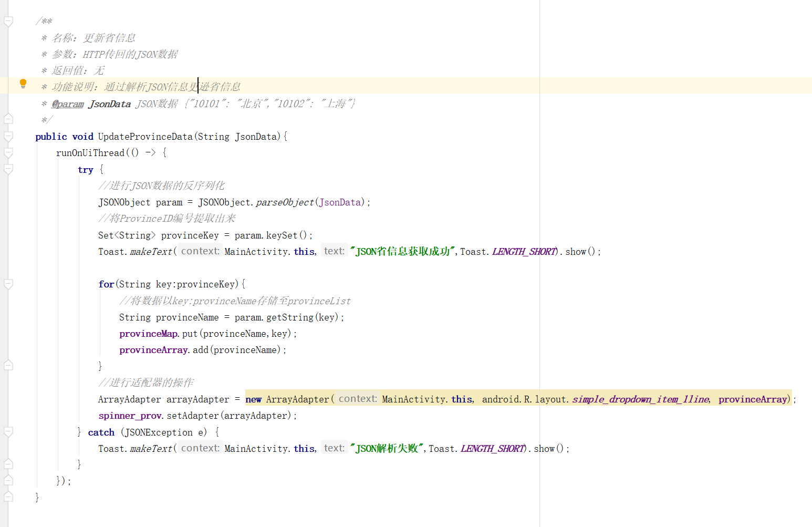This screenshot has height=527, width=812.
Task: Click the fold end marker below the for loop
Action: pyautogui.click(x=8, y=364)
